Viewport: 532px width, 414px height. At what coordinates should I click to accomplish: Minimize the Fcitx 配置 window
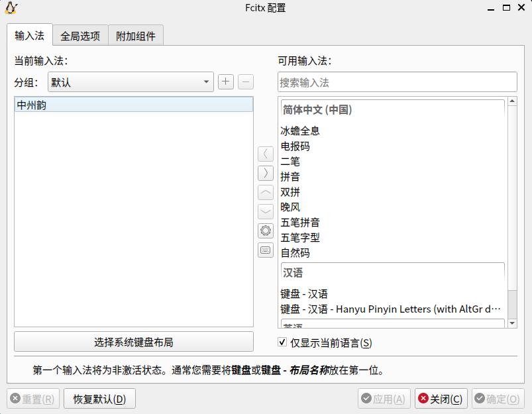[x=491, y=8]
